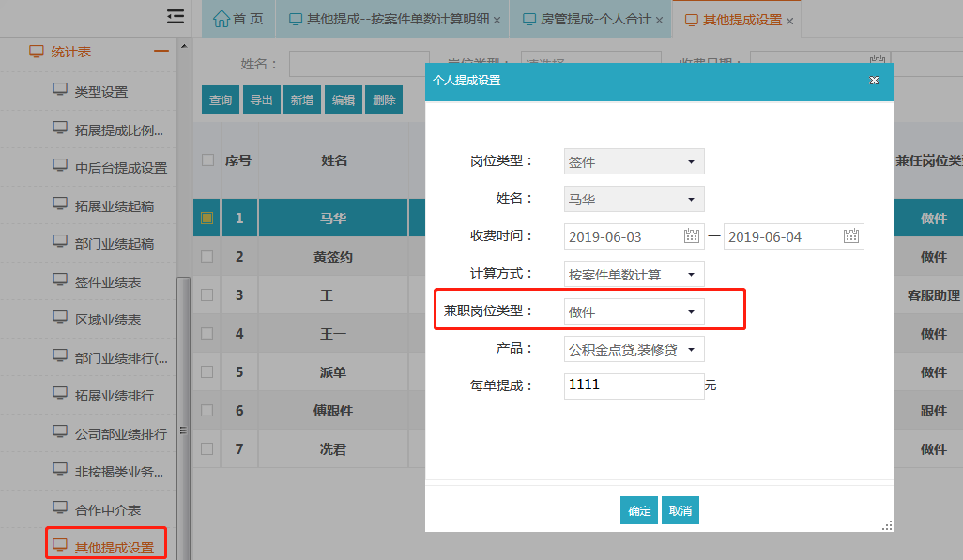Open 其他提成设置 in the sidebar
The image size is (963, 560).
click(114, 547)
